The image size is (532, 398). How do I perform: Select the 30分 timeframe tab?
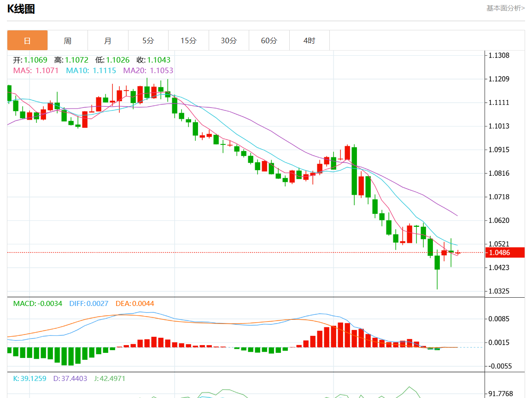[228, 40]
